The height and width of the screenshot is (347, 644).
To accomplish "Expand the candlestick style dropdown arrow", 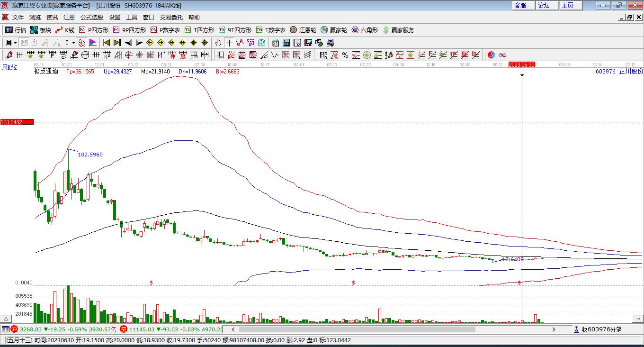I will [73, 43].
